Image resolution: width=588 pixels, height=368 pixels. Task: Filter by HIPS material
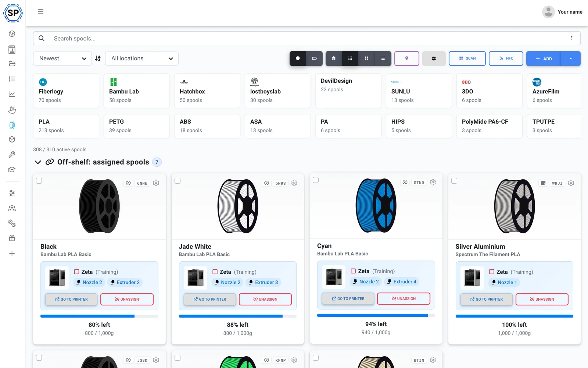(419, 126)
